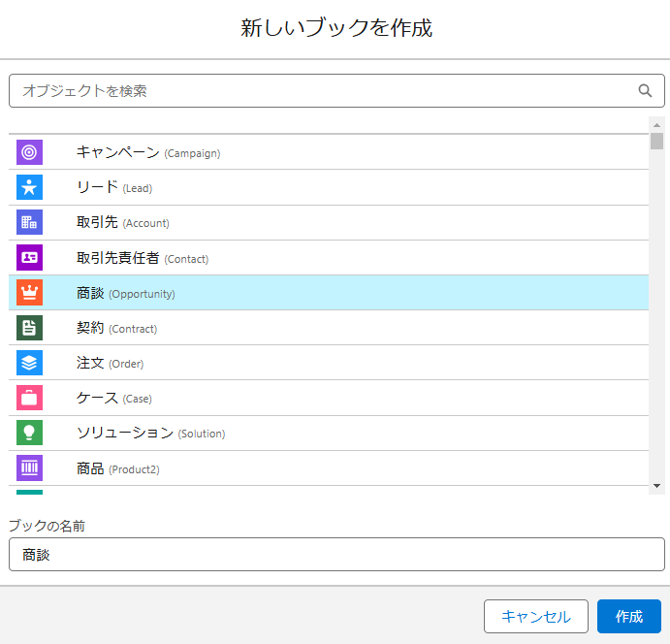Click the pink Case briefcase icon
The height and width of the screenshot is (644, 670).
pyautogui.click(x=29, y=398)
